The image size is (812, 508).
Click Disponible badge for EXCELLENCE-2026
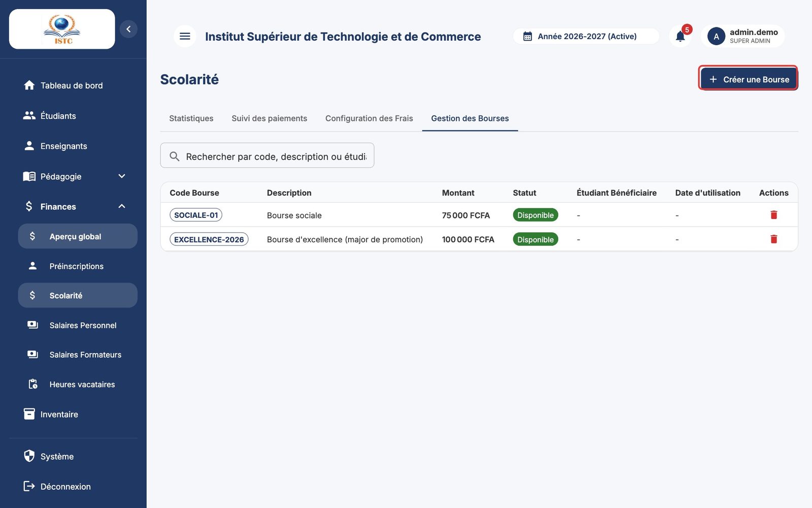tap(535, 239)
